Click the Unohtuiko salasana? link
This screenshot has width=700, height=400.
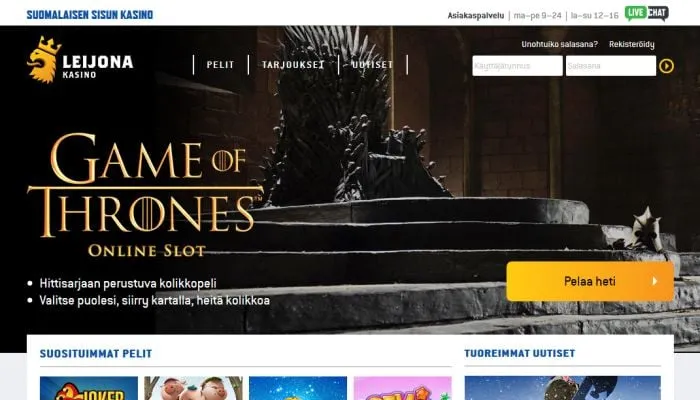coord(559,44)
